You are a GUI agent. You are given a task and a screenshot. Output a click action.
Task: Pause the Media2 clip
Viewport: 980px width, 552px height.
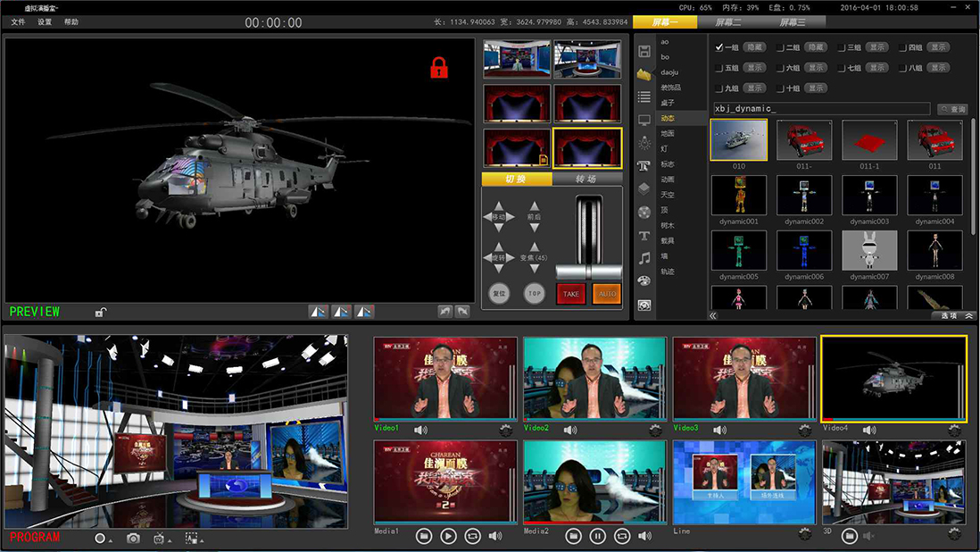[597, 536]
